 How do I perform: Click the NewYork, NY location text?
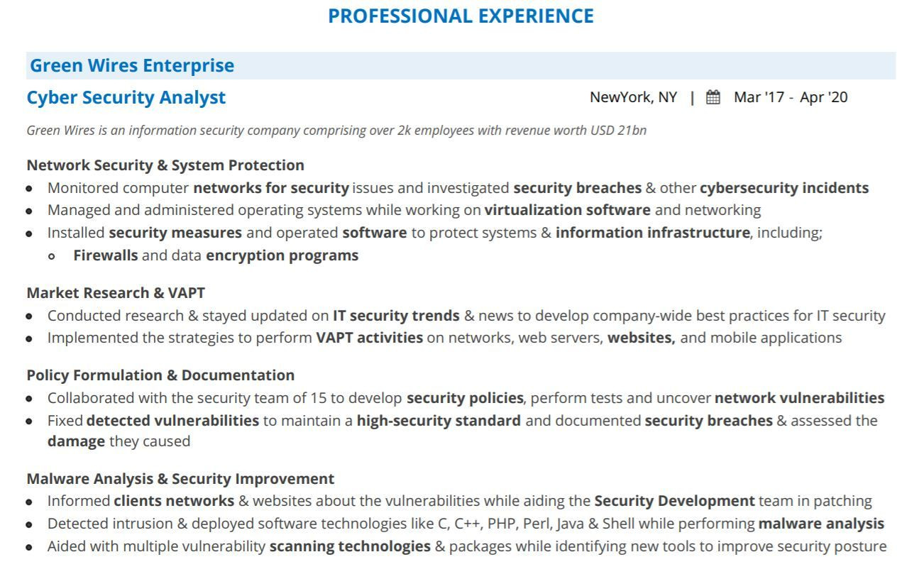click(633, 97)
